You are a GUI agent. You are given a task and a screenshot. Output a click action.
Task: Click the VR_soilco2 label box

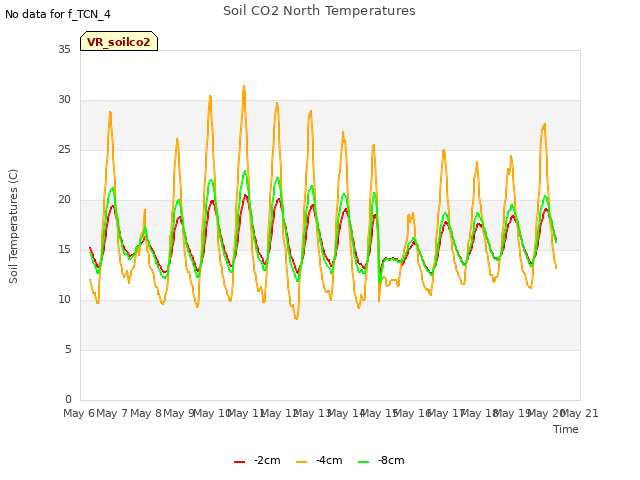(119, 41)
